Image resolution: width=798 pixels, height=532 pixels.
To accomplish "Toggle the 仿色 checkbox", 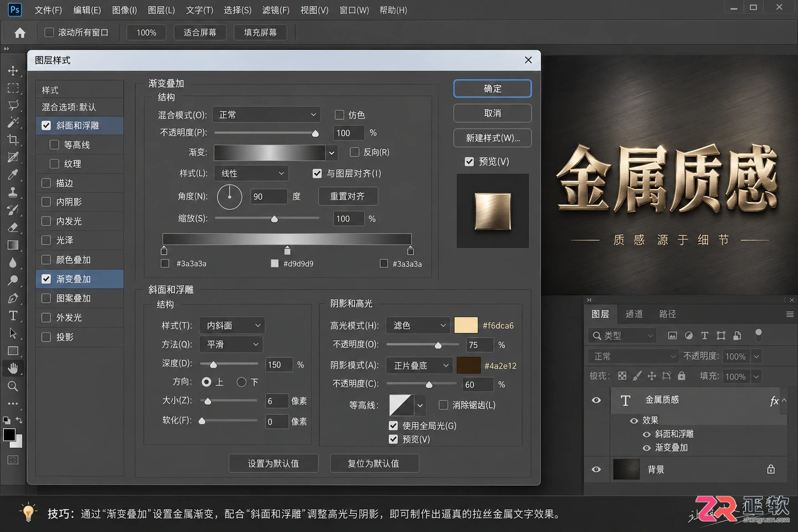I will point(340,115).
